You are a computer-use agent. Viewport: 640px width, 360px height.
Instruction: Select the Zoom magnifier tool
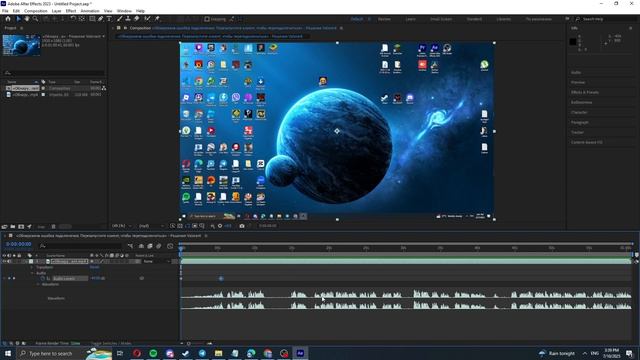36,19
